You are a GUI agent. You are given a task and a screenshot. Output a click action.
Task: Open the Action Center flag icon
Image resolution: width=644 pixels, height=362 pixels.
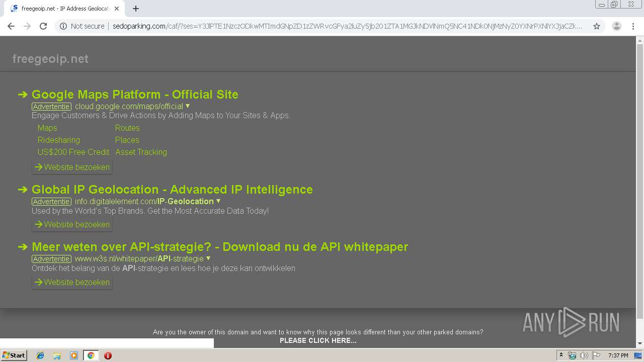tap(596, 355)
